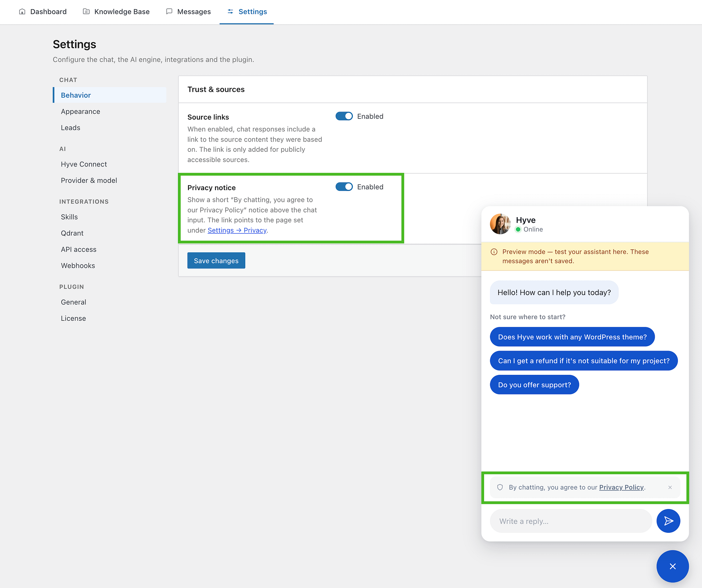Toggle the Source links switch
Screen dimensions: 702x588
(344, 116)
